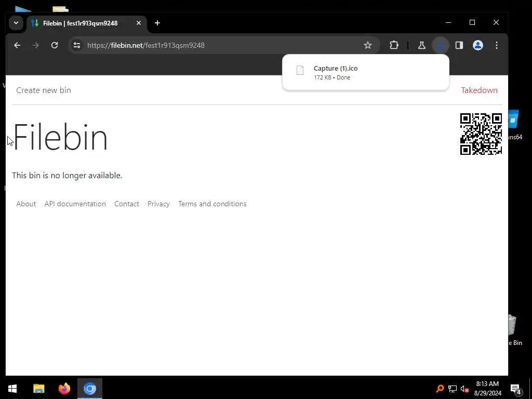532x399 pixels.
Task: Click the bin QR code image
Action: (481, 134)
